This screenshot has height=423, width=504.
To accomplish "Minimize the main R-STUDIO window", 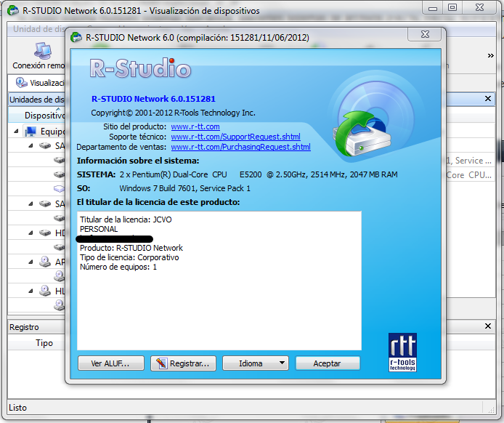I will coord(433,7).
